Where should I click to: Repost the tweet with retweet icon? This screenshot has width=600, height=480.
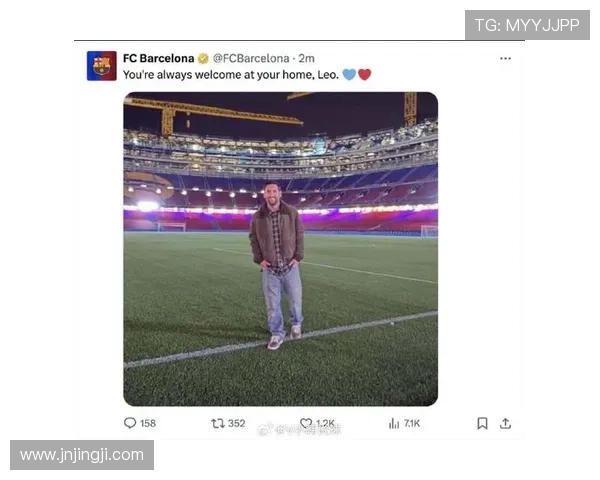(218, 423)
